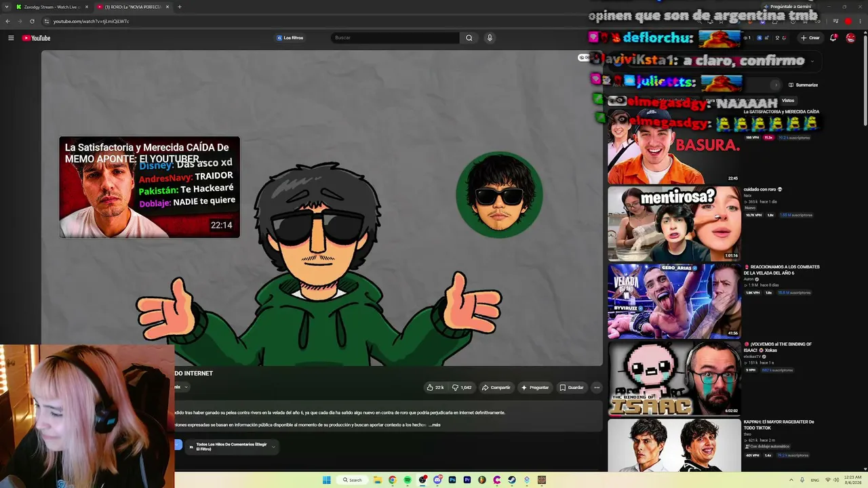Viewport: 868px width, 488px height.
Task: Open the Velada combates reaction thumbnail
Action: (674, 301)
